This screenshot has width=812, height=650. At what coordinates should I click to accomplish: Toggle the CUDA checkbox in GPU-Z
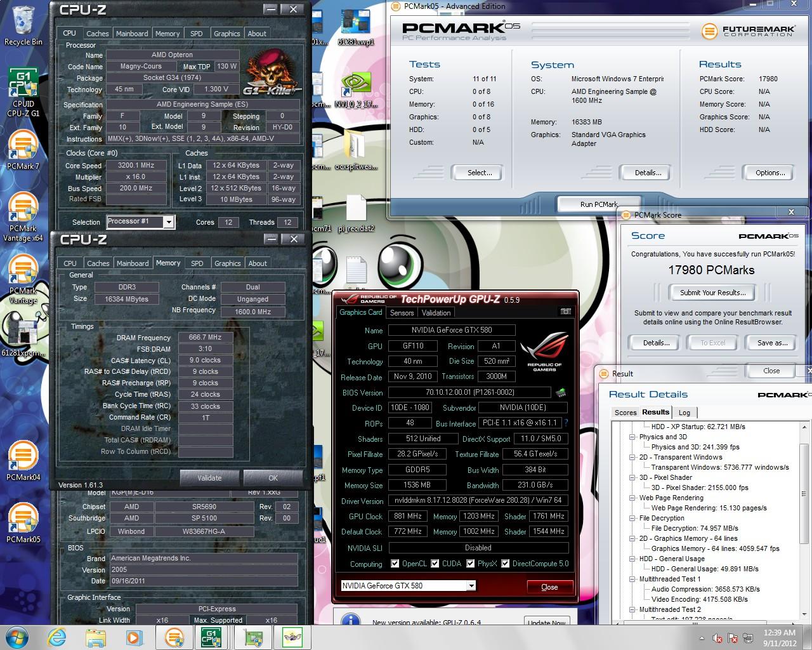tap(435, 564)
